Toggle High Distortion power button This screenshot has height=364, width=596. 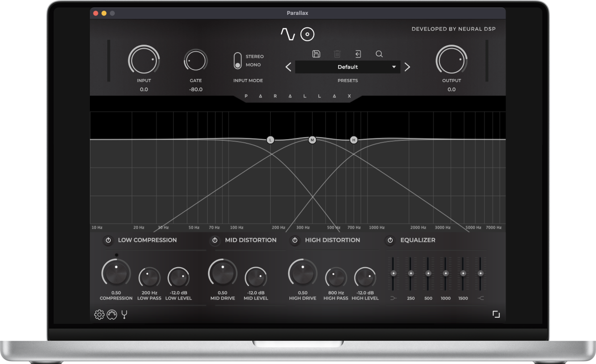tap(295, 240)
